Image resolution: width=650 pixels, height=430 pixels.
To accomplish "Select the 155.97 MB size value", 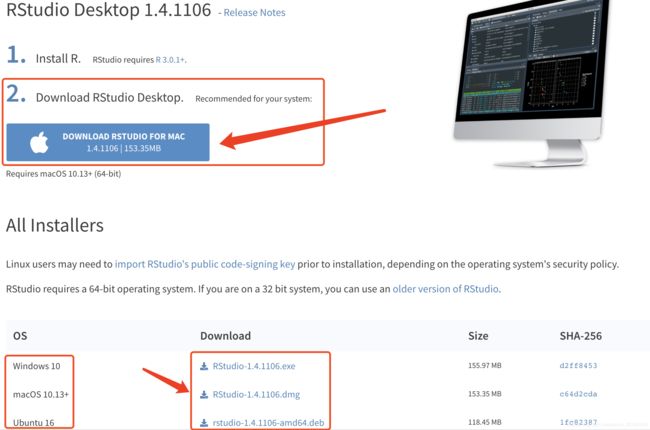I will (x=485, y=365).
